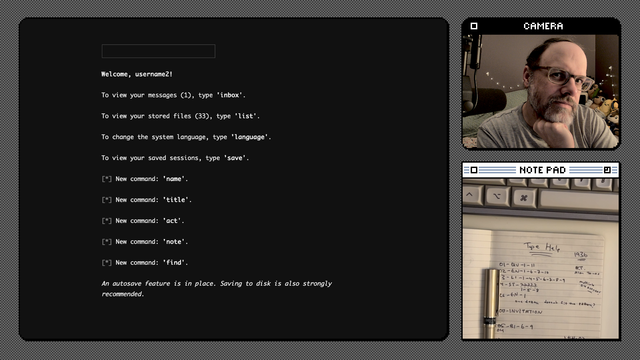Screen dimensions: 640x360
Task: Click the handwritten notebook photo
Action: tap(541, 258)
